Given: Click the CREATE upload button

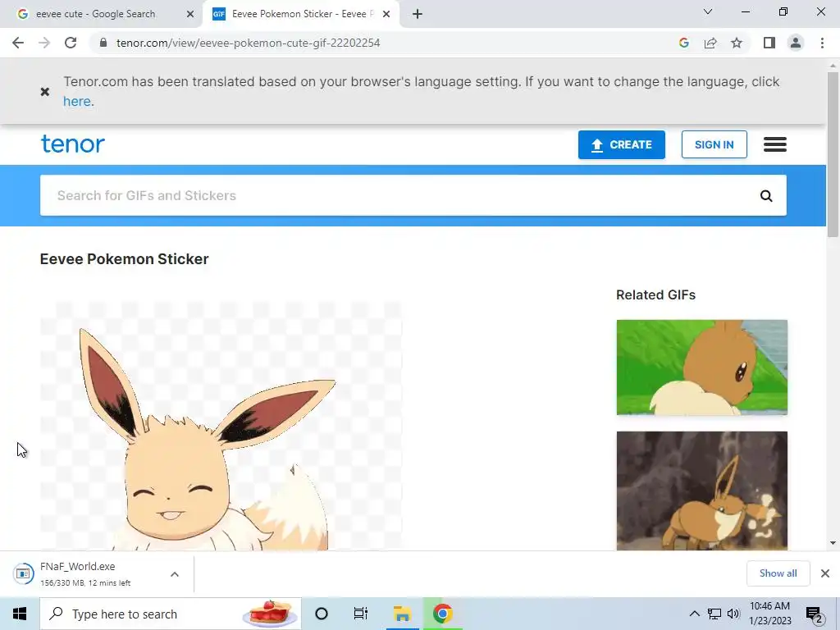Looking at the screenshot, I should (x=622, y=144).
